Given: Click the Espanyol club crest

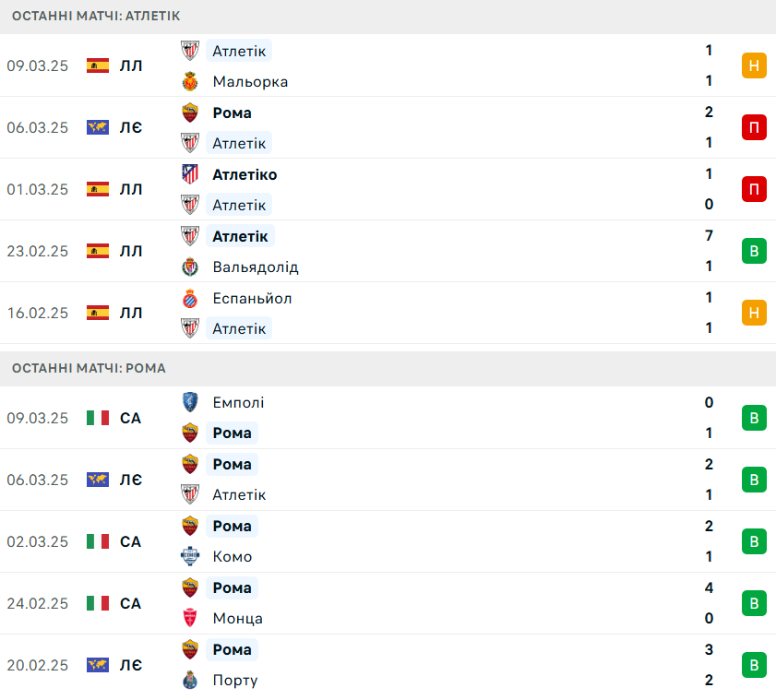Looking at the screenshot, I should pyautogui.click(x=190, y=298).
